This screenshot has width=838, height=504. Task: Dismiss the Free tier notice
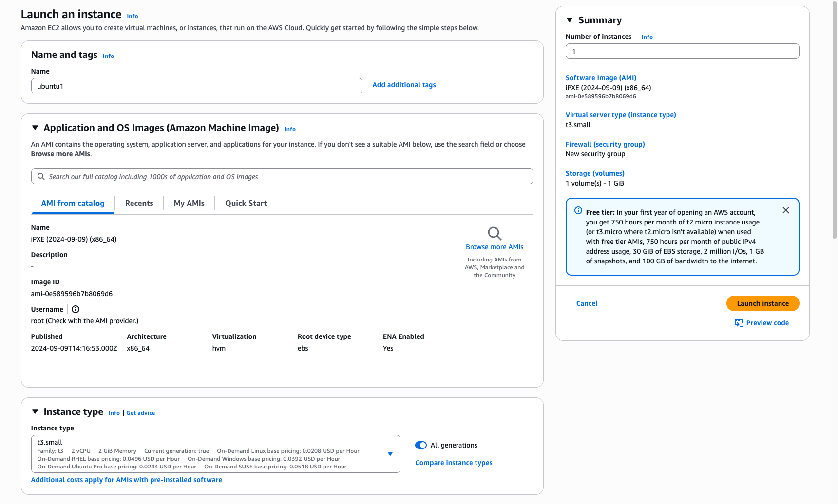point(785,210)
